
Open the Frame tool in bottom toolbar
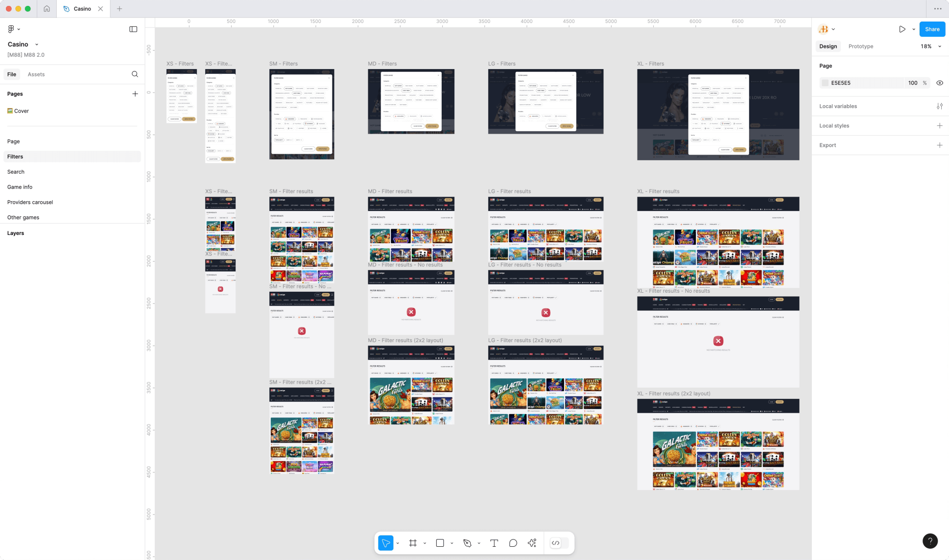413,542
